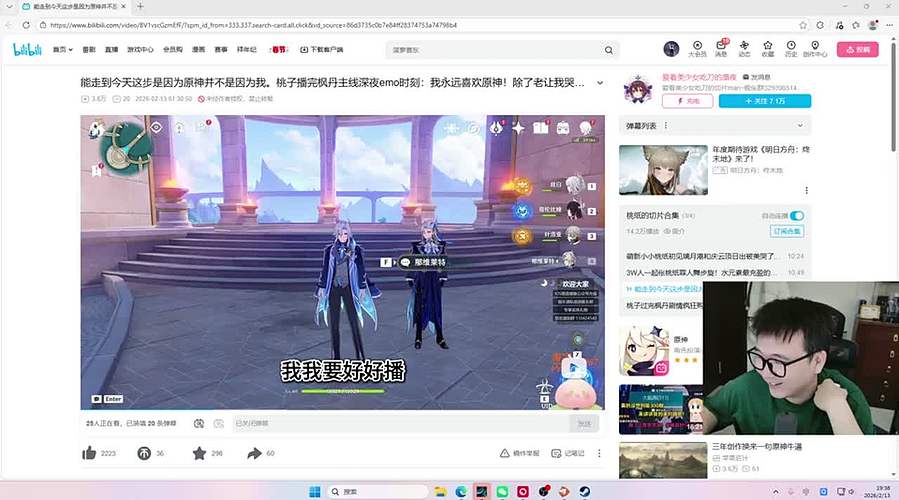899x500 pixels.
Task: Click the search magnifier icon in the header
Action: (609, 50)
